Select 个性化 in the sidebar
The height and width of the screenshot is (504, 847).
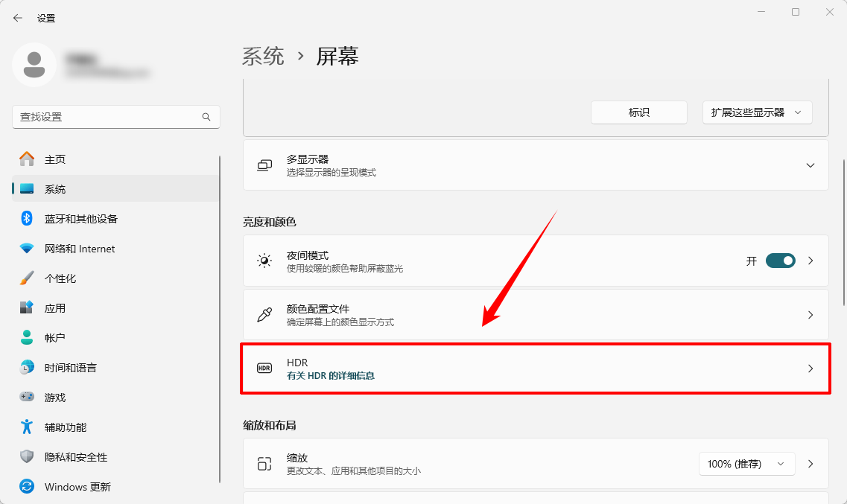click(115, 278)
